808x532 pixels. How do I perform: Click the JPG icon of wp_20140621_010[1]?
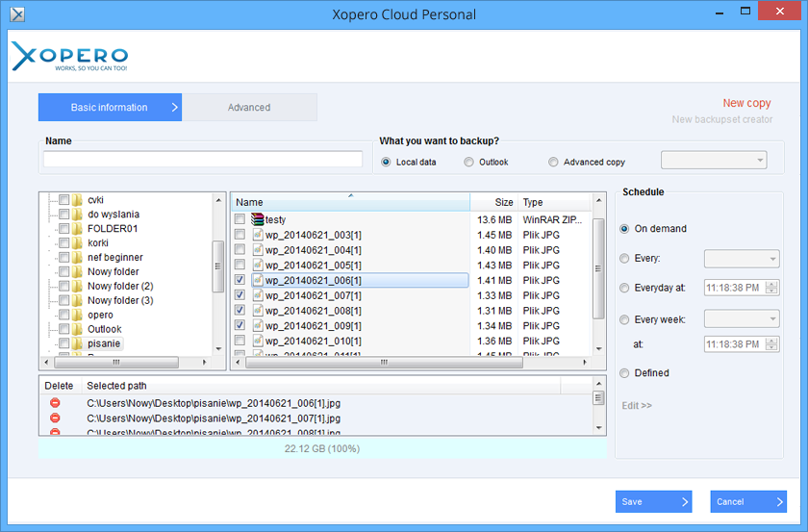coord(258,341)
